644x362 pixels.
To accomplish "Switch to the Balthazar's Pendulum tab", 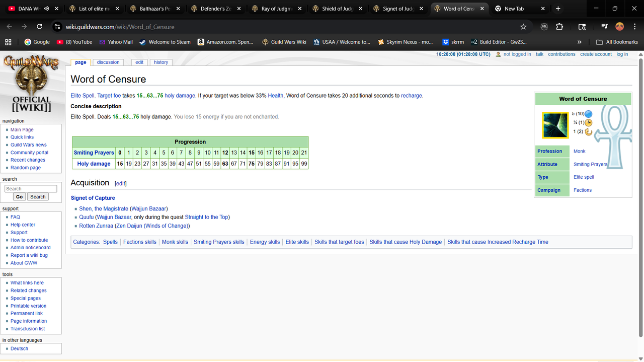I will [x=155, y=9].
